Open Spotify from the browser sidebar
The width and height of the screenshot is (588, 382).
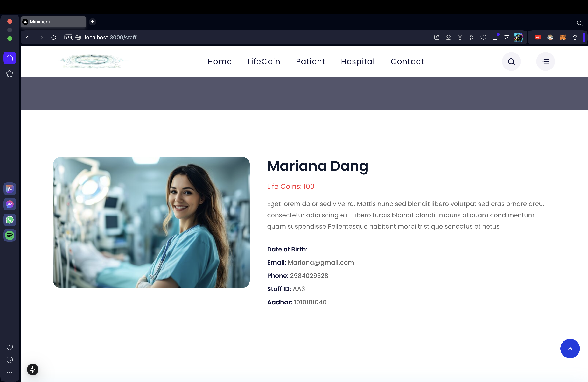pos(10,235)
